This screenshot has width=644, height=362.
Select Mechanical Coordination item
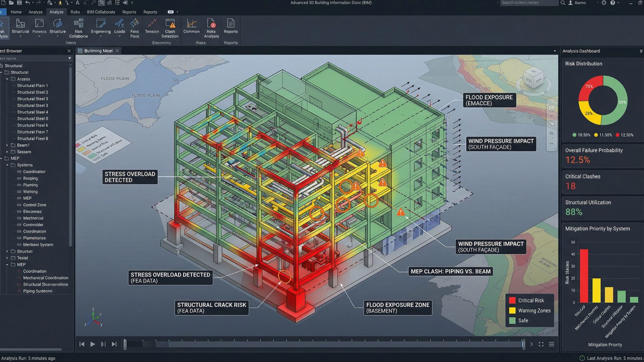click(46, 278)
